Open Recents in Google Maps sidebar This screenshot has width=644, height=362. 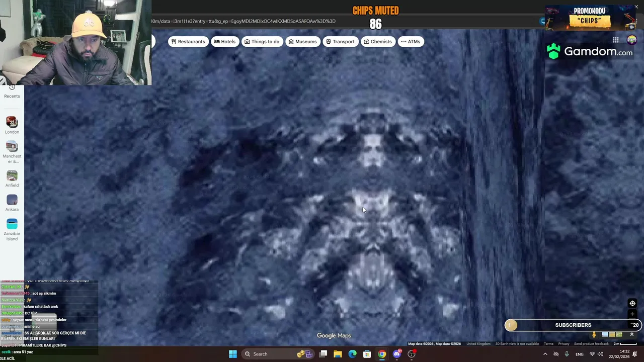coord(12,92)
